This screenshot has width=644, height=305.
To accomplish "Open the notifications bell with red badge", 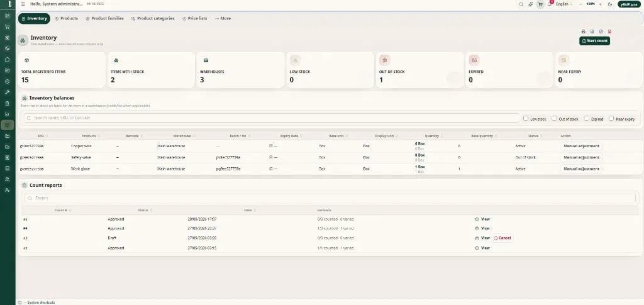I will tap(550, 4).
